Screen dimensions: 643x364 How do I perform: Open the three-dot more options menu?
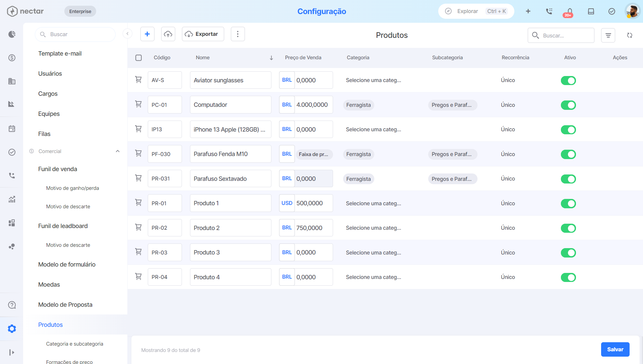point(238,34)
